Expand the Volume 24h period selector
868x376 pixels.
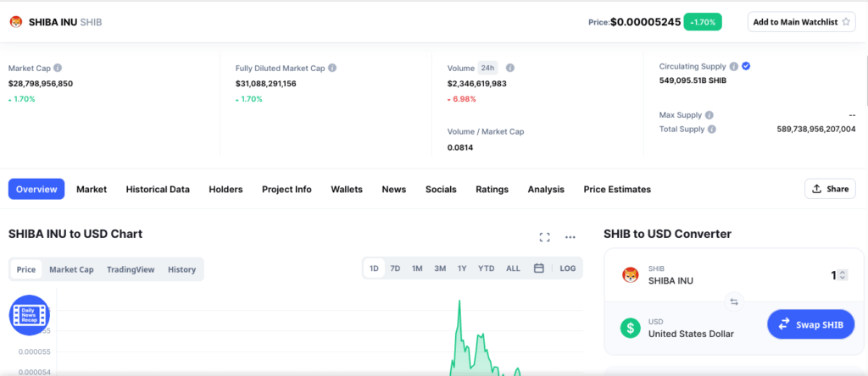(x=487, y=68)
